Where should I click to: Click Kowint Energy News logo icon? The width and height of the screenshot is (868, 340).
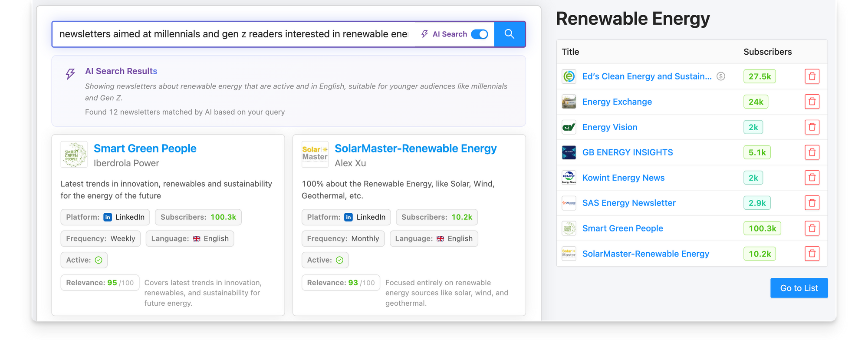[x=569, y=178]
